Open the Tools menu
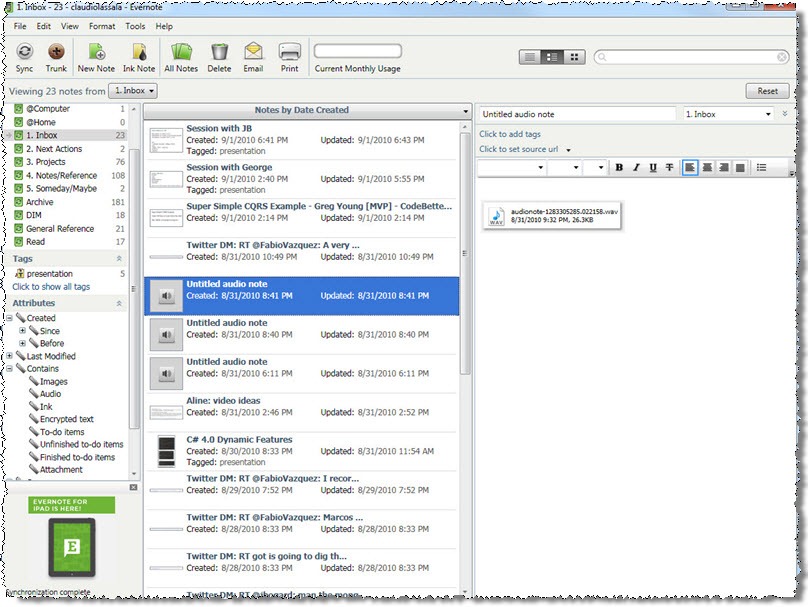This screenshot has height=607, width=808. point(135,26)
